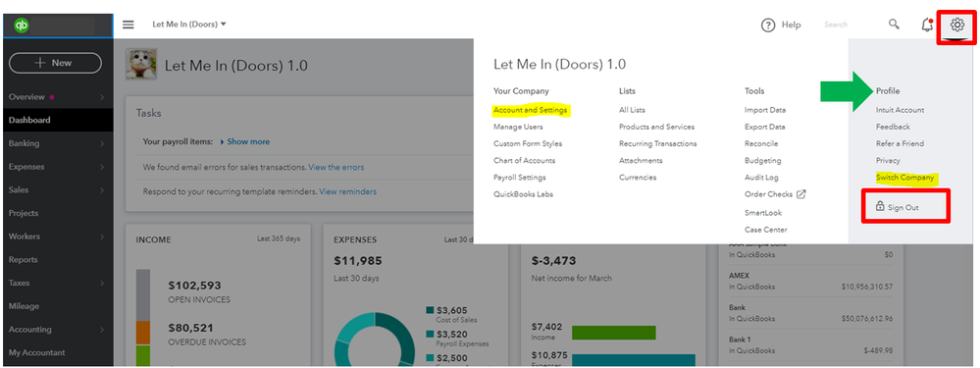Click the Order Checks external link icon
Image resolution: width=980 pixels, height=368 pixels.
click(x=801, y=194)
